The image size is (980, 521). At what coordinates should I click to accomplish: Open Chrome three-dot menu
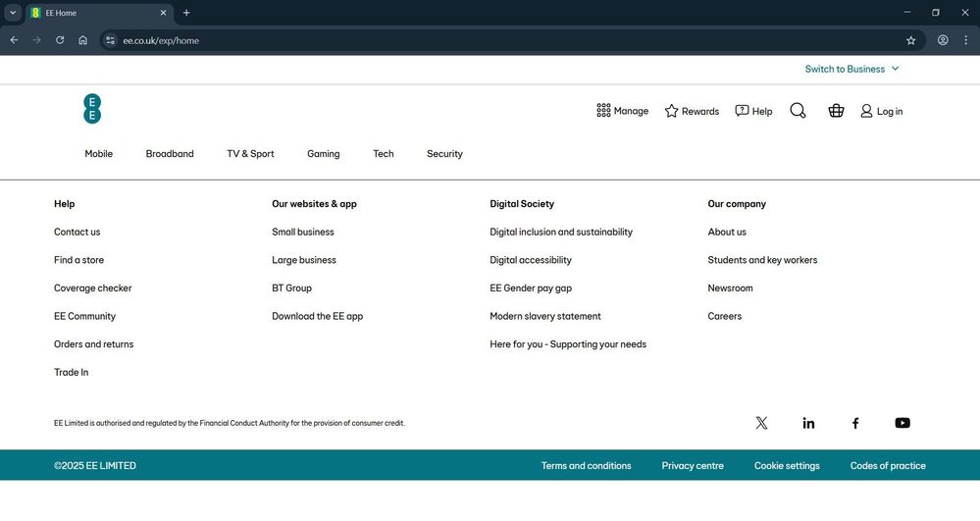click(x=965, y=40)
